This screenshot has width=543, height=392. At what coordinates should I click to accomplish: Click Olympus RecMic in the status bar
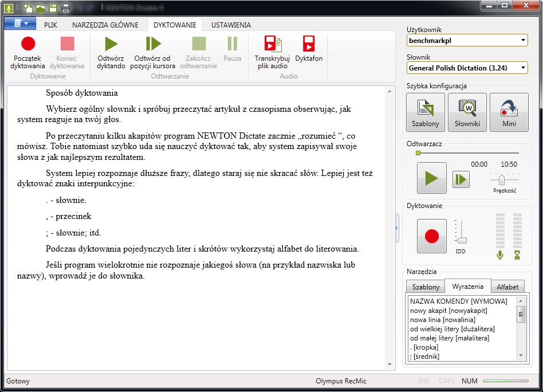click(341, 381)
